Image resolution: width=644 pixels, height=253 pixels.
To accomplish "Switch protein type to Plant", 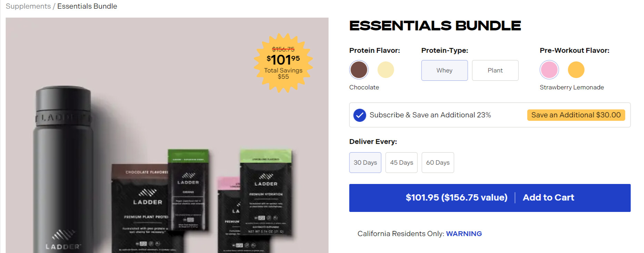I will tap(495, 70).
